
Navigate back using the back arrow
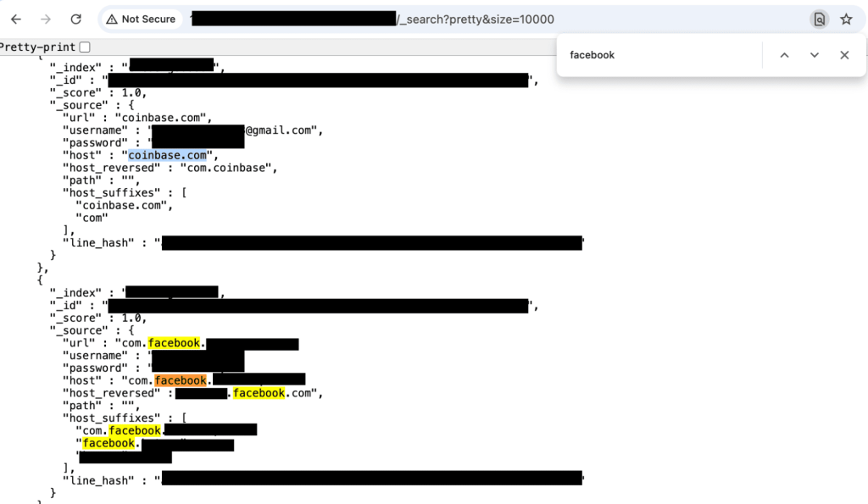point(15,19)
